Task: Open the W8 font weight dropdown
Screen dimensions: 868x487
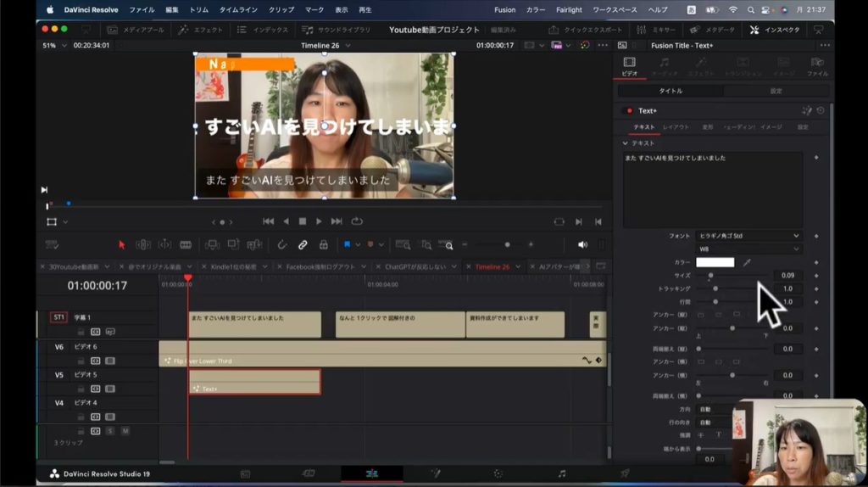Action: click(x=748, y=249)
